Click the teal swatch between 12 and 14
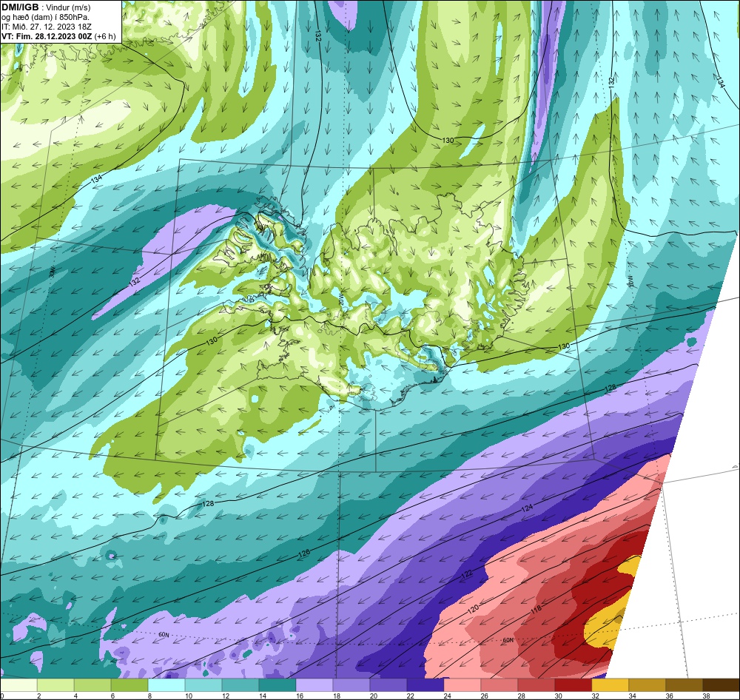 (x=240, y=685)
